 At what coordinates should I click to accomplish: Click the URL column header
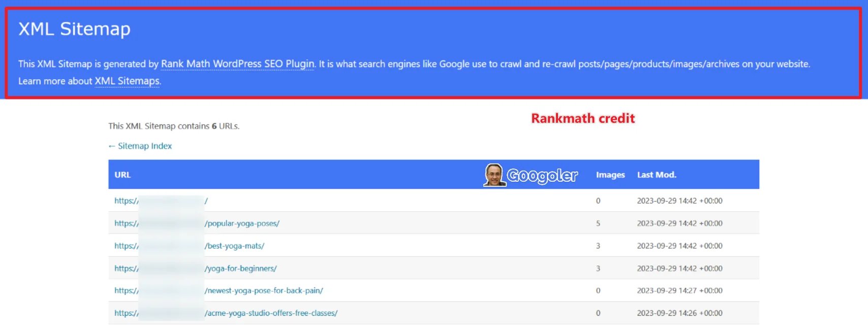122,175
